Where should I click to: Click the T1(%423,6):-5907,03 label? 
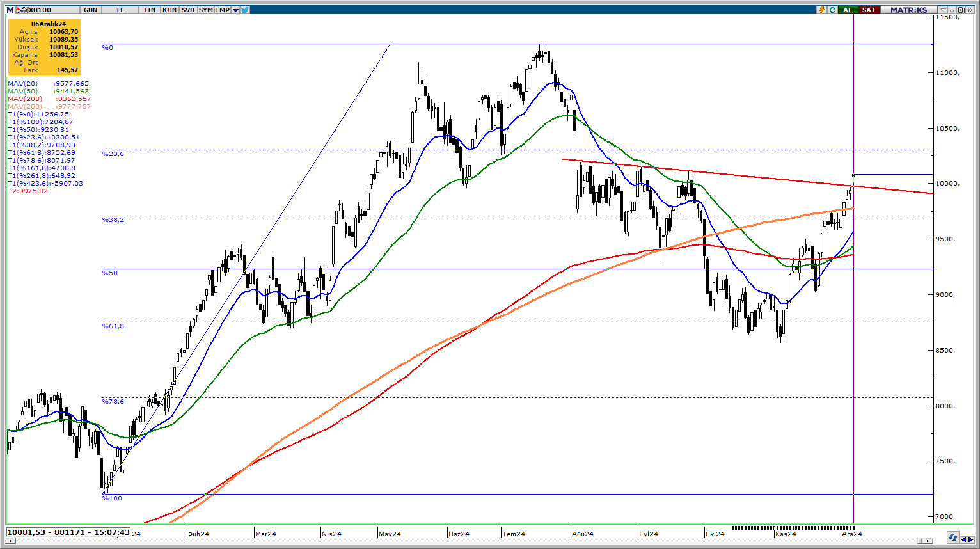click(45, 184)
